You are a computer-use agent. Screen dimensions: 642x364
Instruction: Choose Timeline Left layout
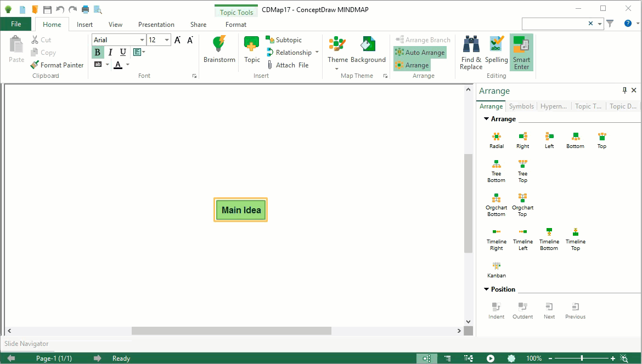[x=523, y=239]
